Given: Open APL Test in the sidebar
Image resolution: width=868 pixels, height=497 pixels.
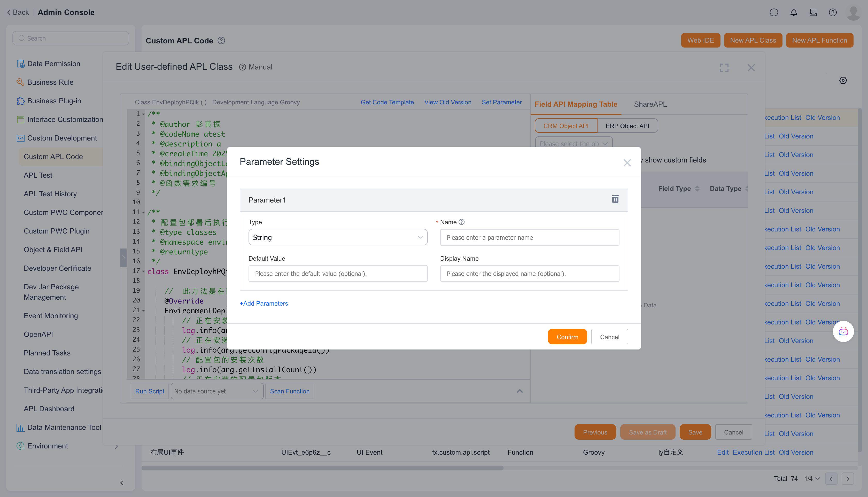Looking at the screenshot, I should (x=38, y=175).
